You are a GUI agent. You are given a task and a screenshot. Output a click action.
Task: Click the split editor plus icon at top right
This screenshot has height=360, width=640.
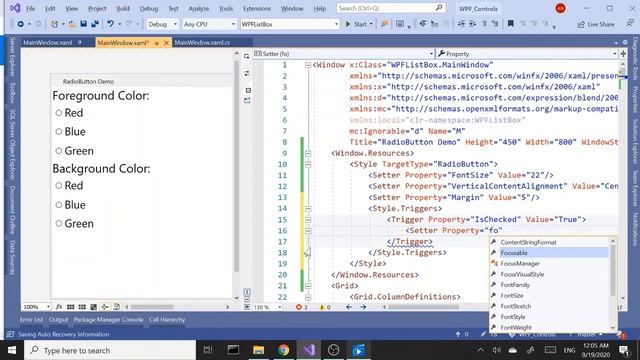pyautogui.click(x=623, y=53)
